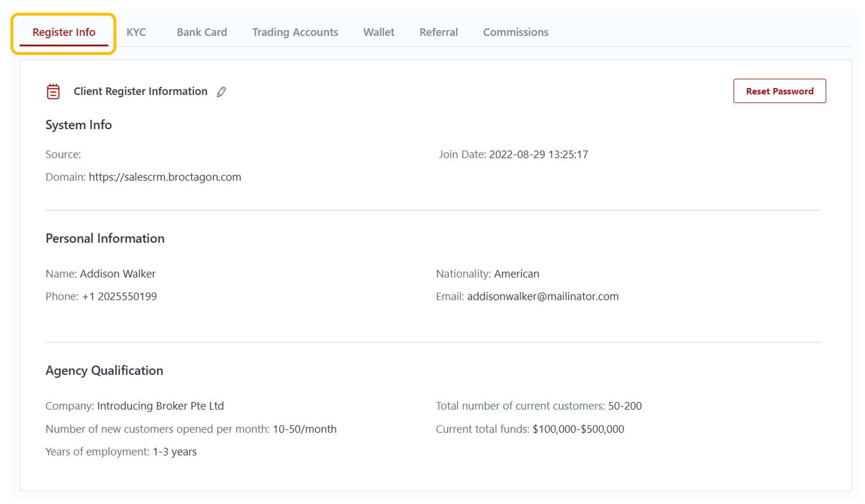Click the Client Register Information heading
The image size is (865, 504).
point(140,91)
